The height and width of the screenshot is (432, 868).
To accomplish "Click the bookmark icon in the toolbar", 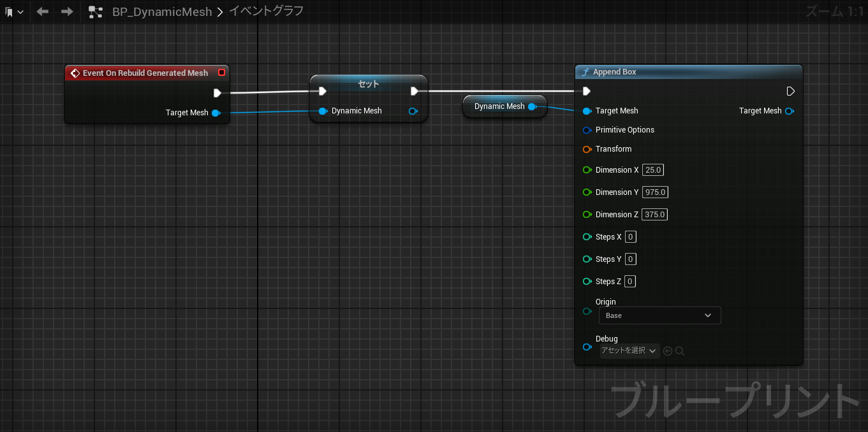I will click(8, 11).
